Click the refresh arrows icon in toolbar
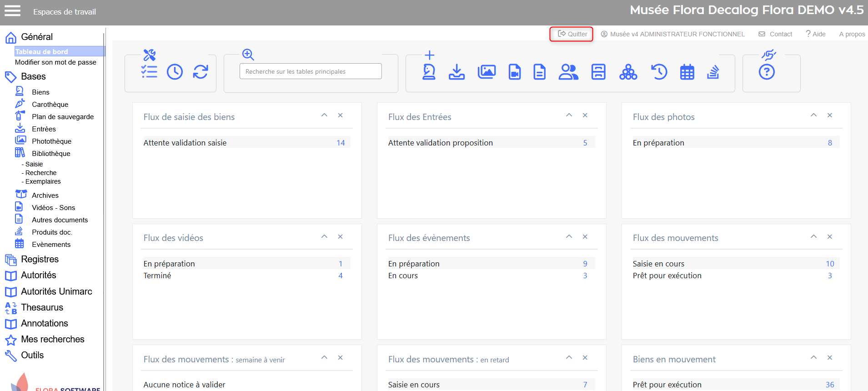 click(200, 72)
